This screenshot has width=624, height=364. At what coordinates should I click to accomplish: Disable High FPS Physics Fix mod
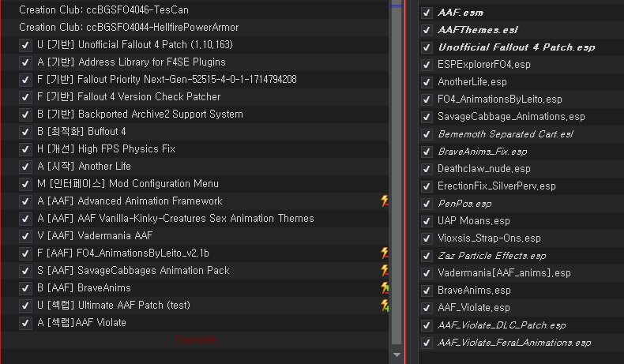25,149
